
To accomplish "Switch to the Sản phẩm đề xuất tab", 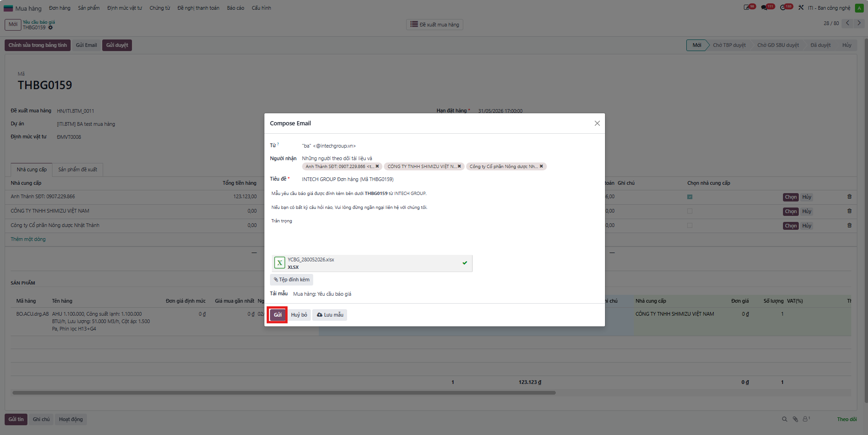I will point(78,169).
